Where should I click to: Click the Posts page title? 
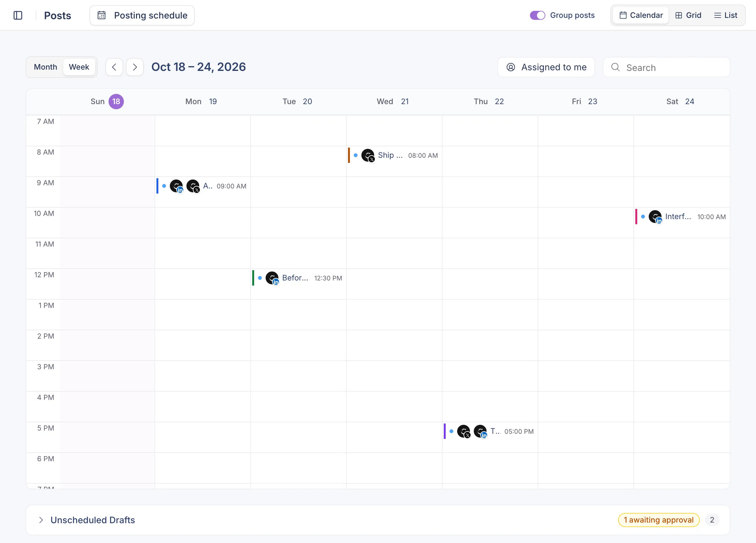pos(58,15)
